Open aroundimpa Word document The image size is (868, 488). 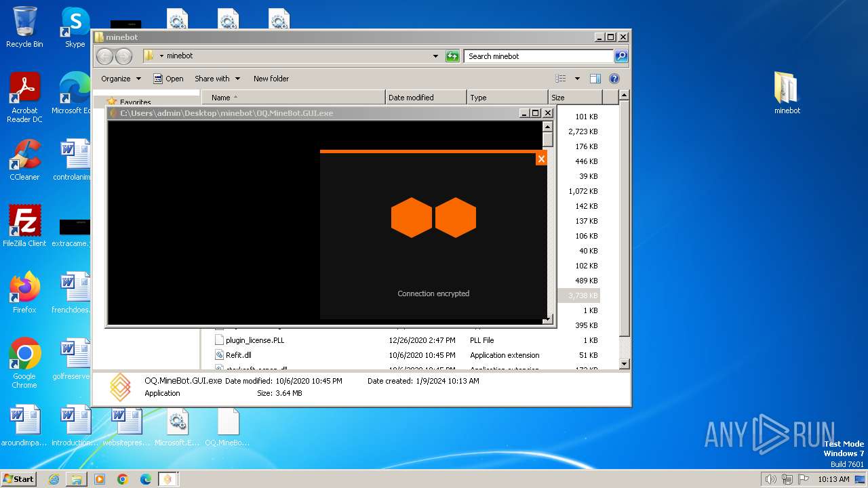coord(24,426)
